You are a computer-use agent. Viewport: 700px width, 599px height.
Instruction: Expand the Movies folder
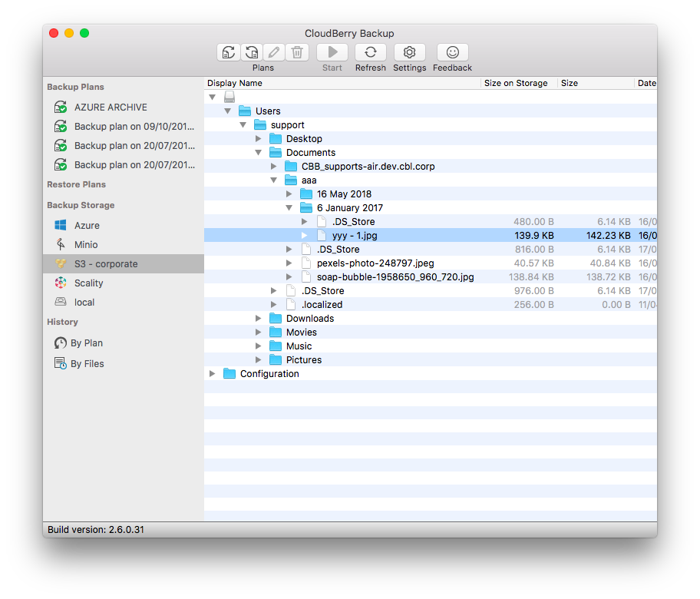tap(258, 332)
